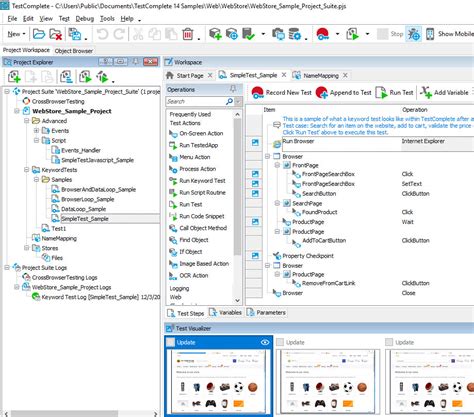Image resolution: width=474 pixels, height=417 pixels.
Task: Click Append to Test button
Action: [344, 93]
